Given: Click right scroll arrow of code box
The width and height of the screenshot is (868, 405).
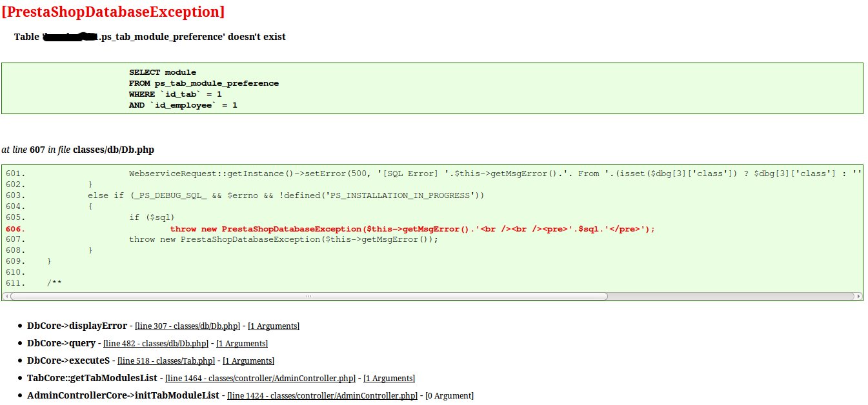Looking at the screenshot, I should (x=858, y=296).
